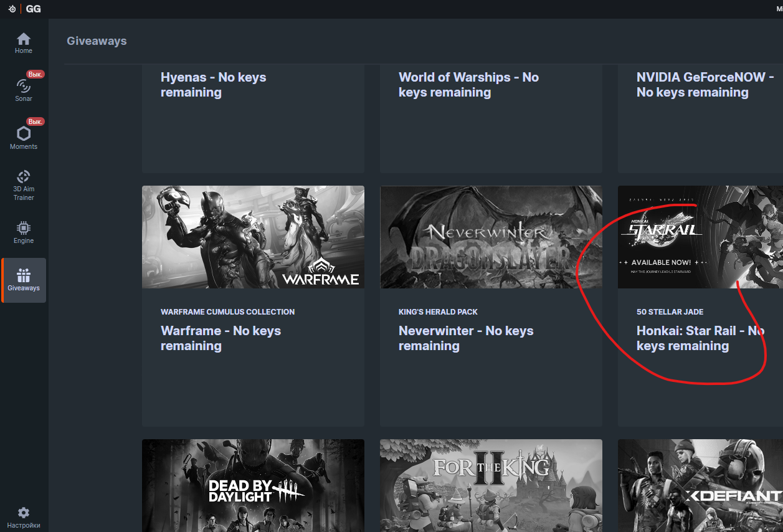Select "Honkai: Star Rail - No keys remaining" title
The height and width of the screenshot is (532, 783).
click(x=700, y=338)
